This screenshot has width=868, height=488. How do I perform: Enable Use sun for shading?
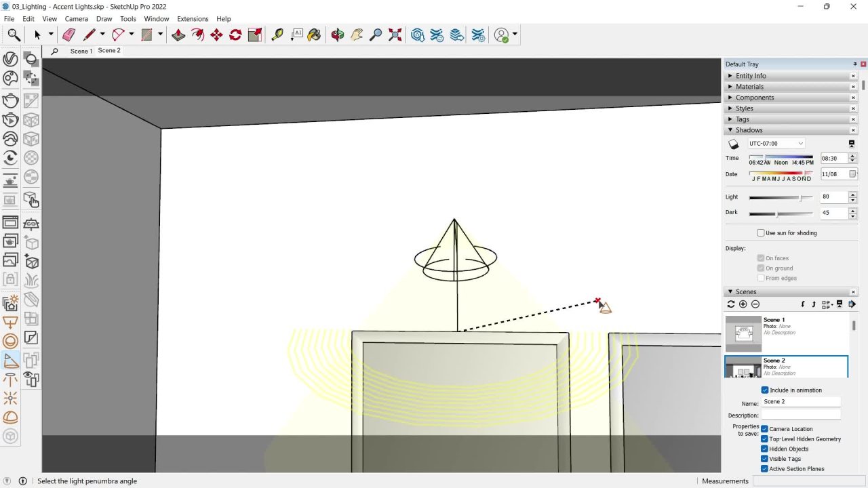tap(761, 233)
